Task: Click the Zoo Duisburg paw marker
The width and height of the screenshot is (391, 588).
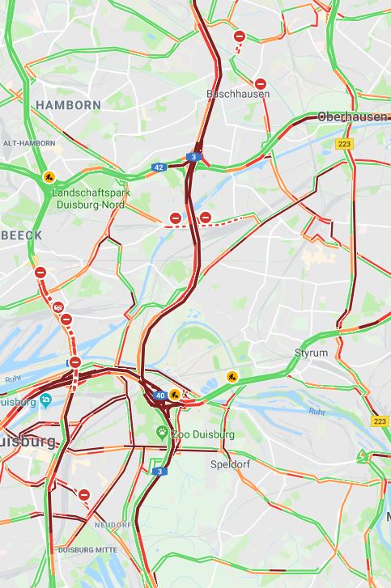Action: click(x=162, y=434)
